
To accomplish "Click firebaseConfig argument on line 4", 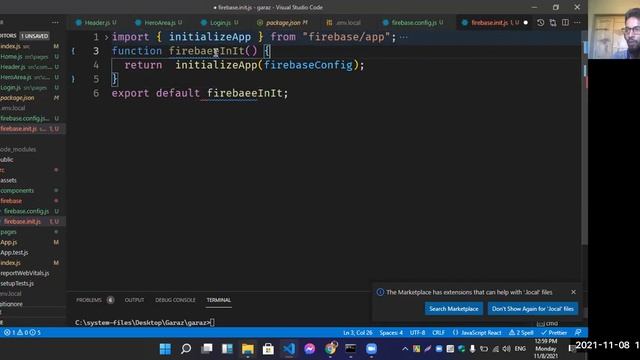I will point(308,65).
